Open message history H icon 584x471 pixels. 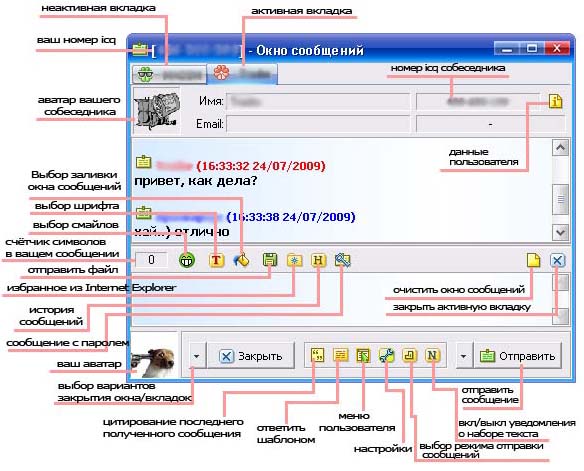coord(318,260)
